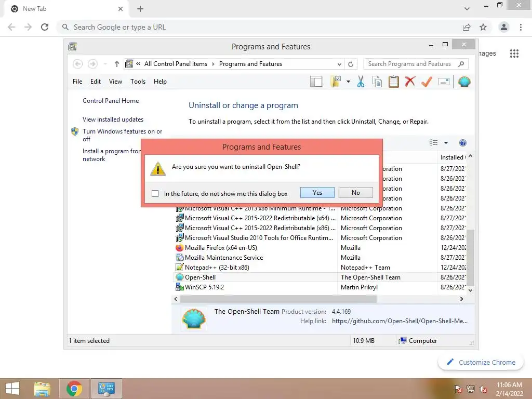Open Chrome three-dot menu
Screen dimensions: 532x399
click(521, 27)
